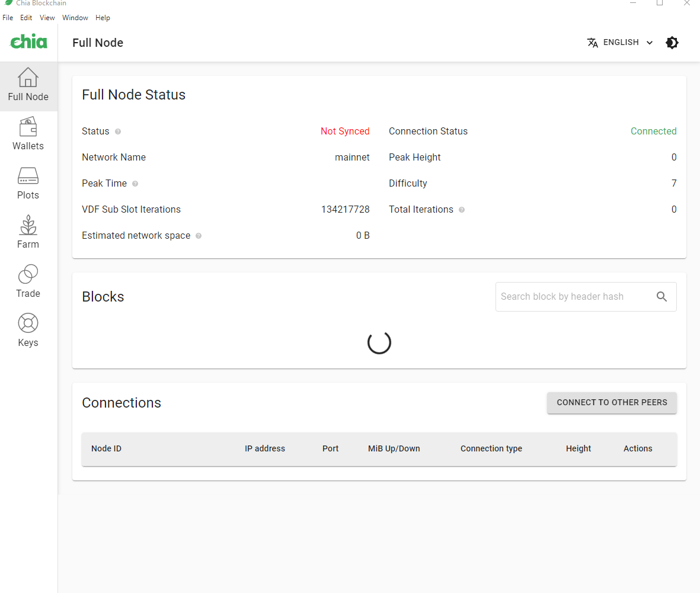This screenshot has width=700, height=593.
Task: Show the Status help tooltip icon
Action: 118,132
